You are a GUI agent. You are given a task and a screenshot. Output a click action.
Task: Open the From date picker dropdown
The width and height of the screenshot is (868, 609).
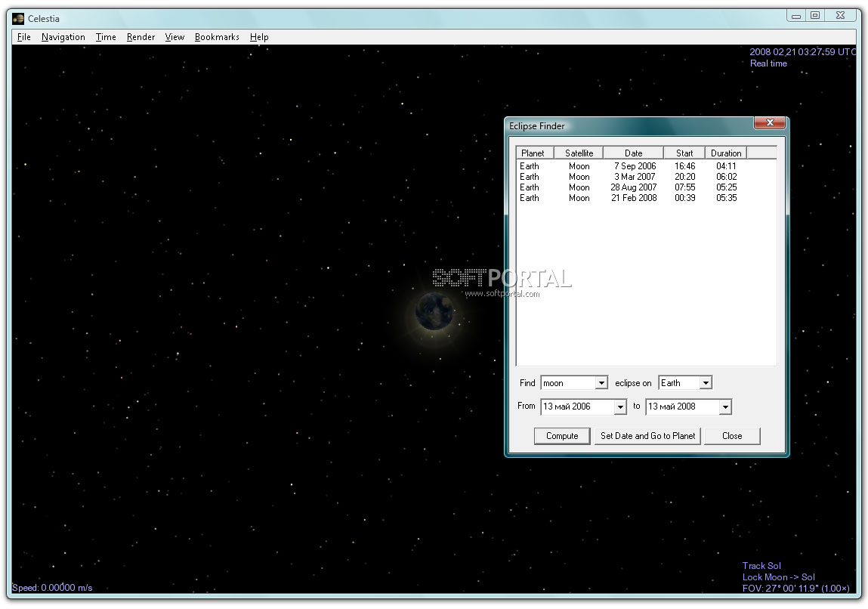[620, 407]
